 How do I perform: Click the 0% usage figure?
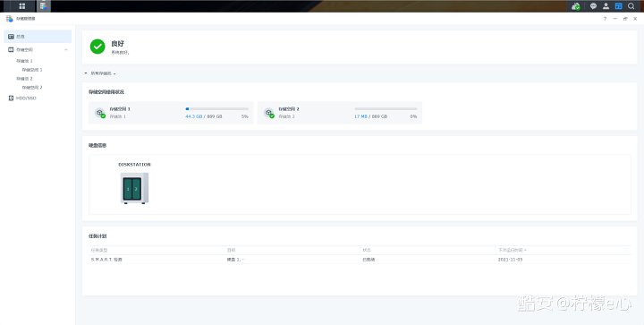413,116
